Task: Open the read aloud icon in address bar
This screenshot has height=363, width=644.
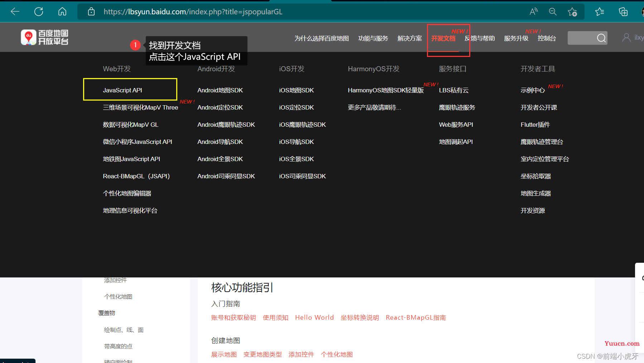Action: 533,12
